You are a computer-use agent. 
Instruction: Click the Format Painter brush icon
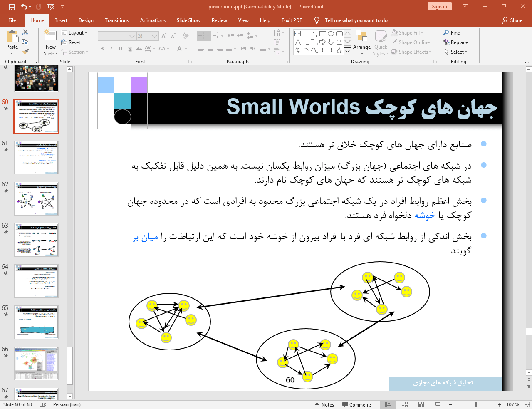tap(25, 52)
